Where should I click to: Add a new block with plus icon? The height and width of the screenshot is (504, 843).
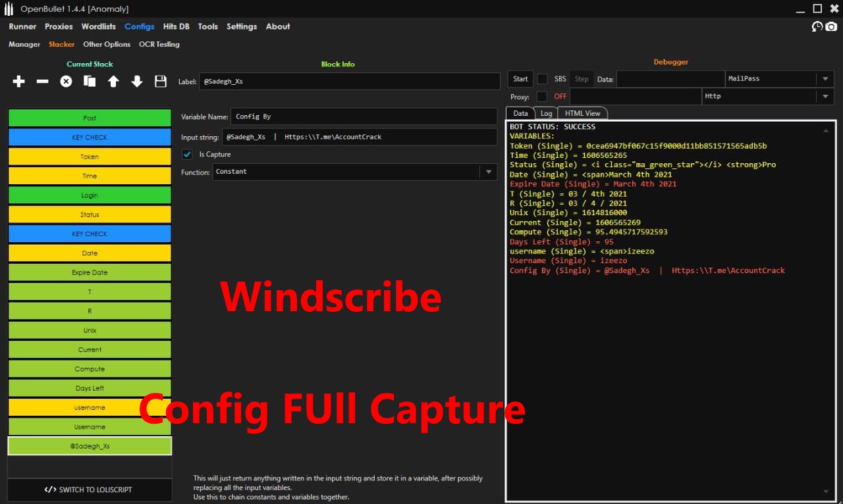pyautogui.click(x=18, y=81)
